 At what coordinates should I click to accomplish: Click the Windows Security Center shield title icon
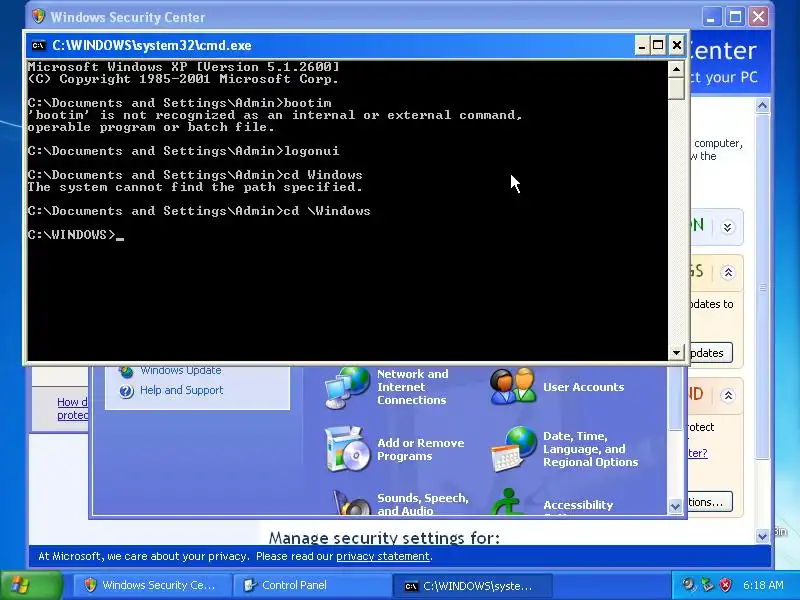click(x=38, y=17)
